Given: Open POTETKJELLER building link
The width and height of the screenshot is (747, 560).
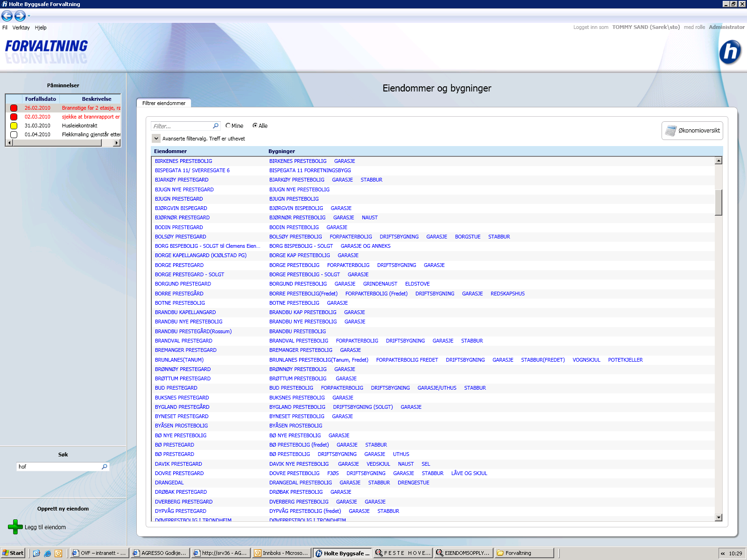Looking at the screenshot, I should pos(626,360).
